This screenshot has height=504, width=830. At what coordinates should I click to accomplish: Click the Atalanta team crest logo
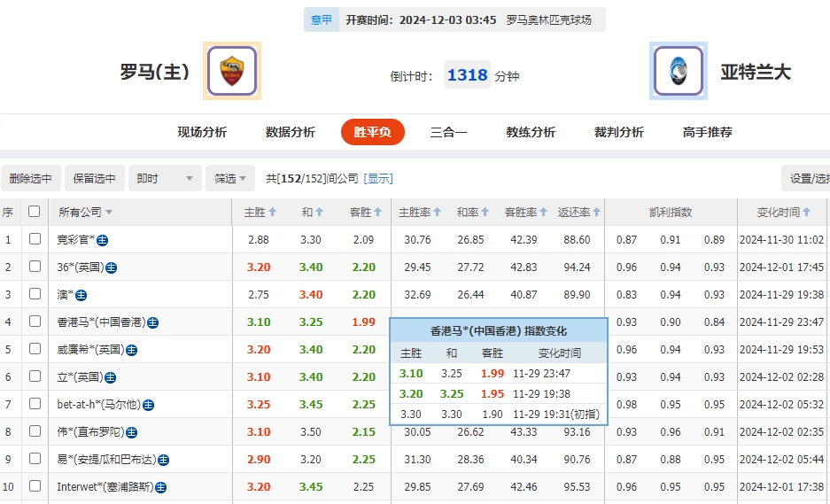[x=678, y=71]
